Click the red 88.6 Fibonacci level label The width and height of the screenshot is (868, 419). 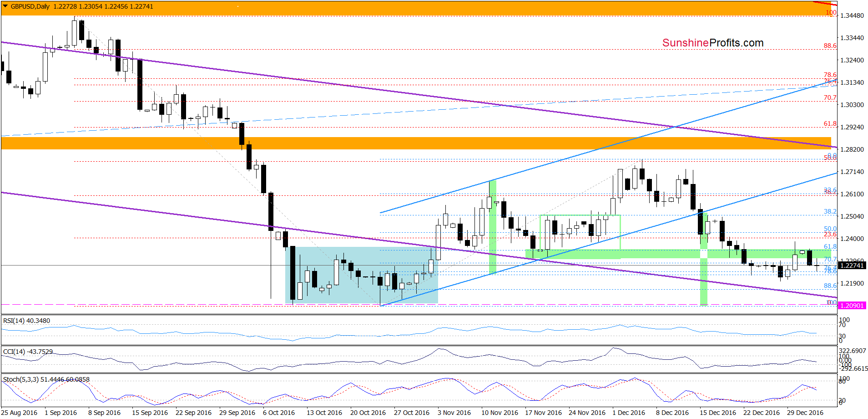830,46
